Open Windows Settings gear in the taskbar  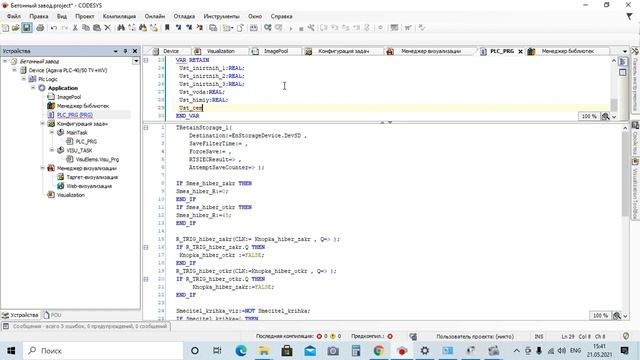(x=425, y=351)
